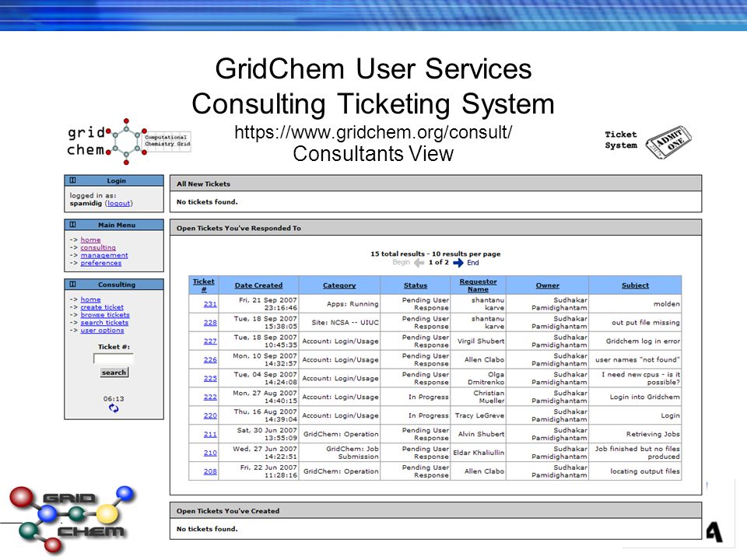747x560 pixels.
Task: Sort by Status column header
Action: [x=416, y=285]
